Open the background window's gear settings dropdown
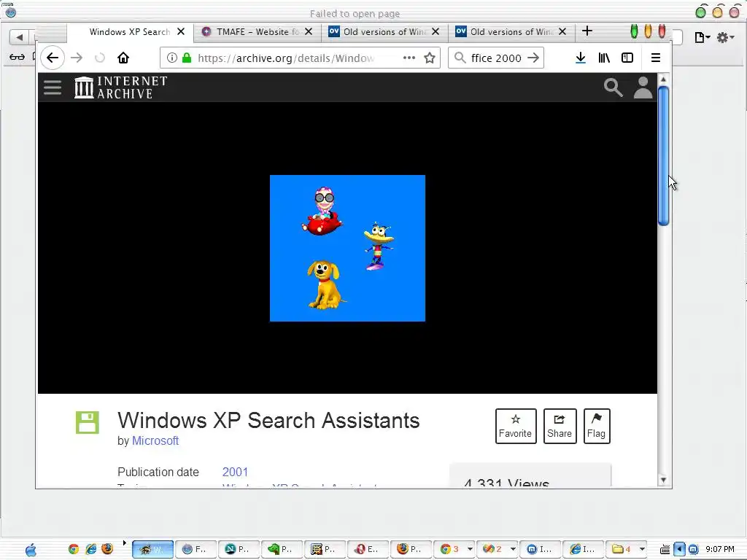 (725, 37)
